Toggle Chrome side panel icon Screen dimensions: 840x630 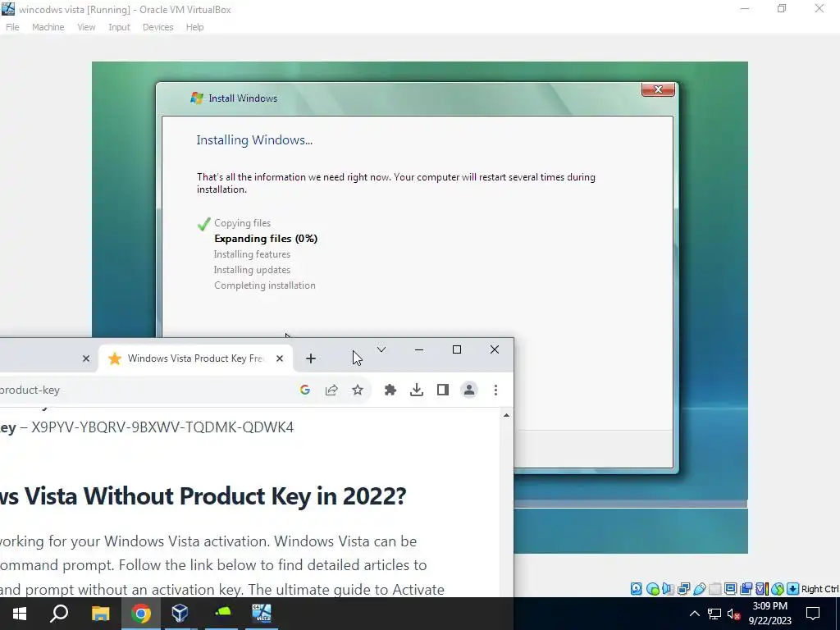click(x=442, y=390)
